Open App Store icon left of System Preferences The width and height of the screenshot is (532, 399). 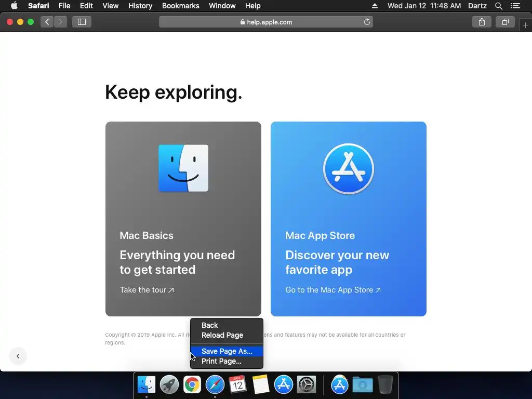[x=283, y=385]
